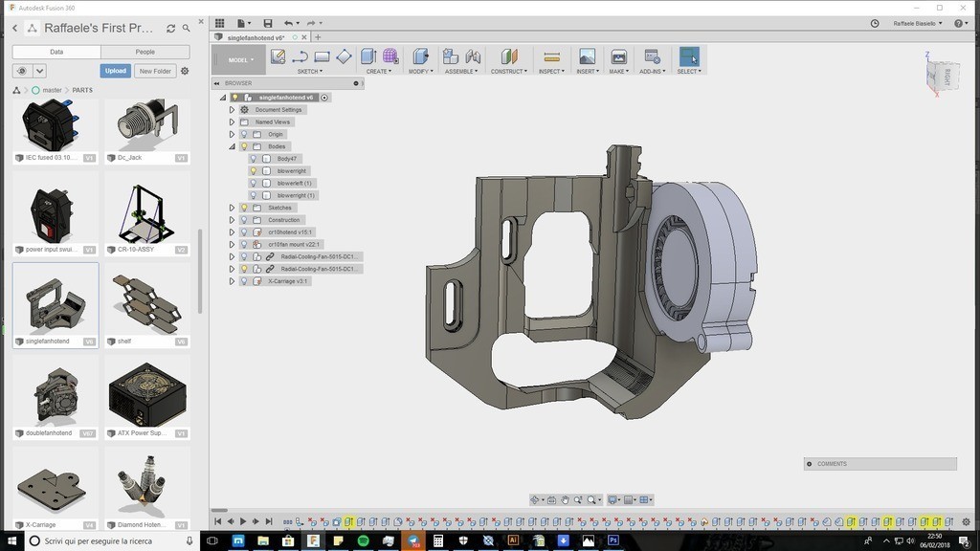Select the Modify tool icon
The image size is (980, 551).
[x=422, y=57]
